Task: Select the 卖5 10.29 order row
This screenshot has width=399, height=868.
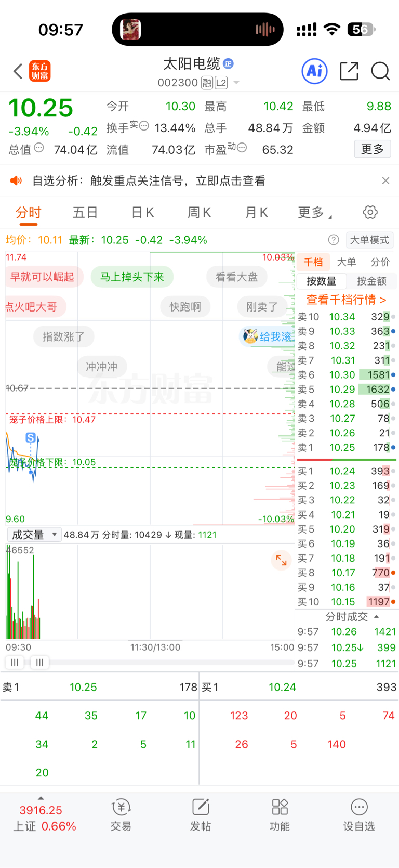Action: [x=346, y=389]
